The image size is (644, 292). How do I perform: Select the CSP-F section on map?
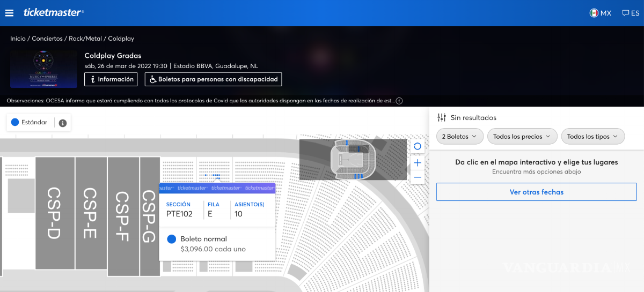coord(123,216)
